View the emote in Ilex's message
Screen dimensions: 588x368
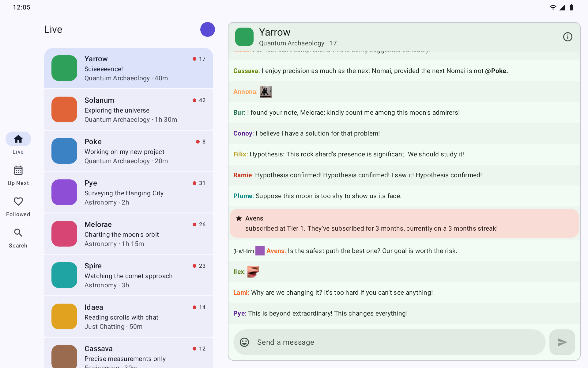(253, 272)
